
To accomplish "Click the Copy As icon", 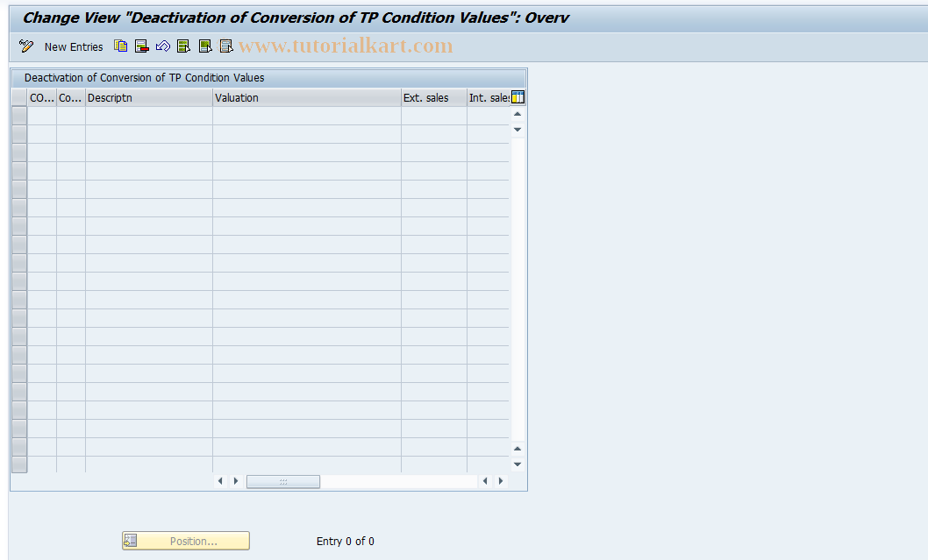I will click(121, 46).
